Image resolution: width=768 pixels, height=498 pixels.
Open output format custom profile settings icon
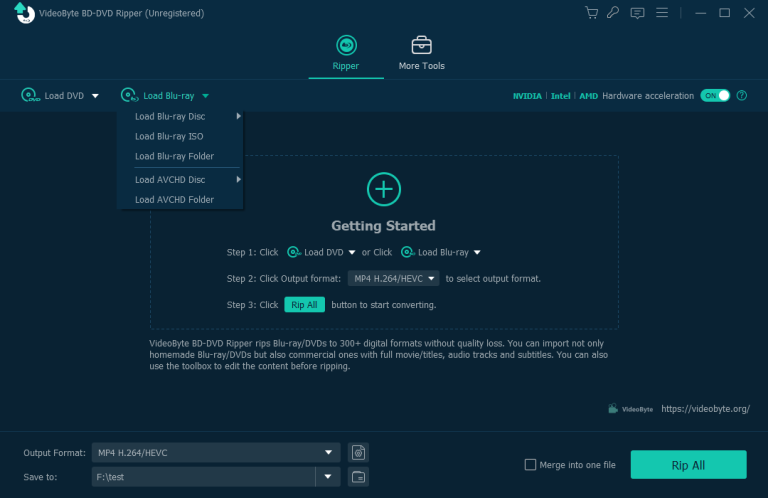click(x=358, y=452)
